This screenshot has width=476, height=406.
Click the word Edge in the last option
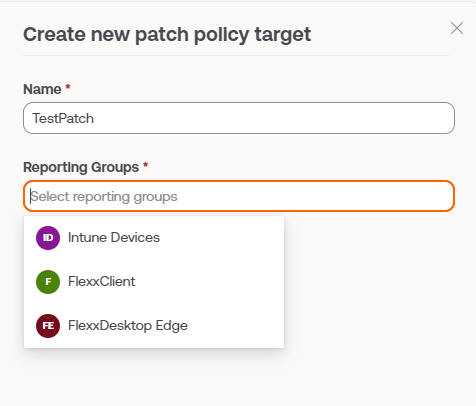[x=172, y=326]
